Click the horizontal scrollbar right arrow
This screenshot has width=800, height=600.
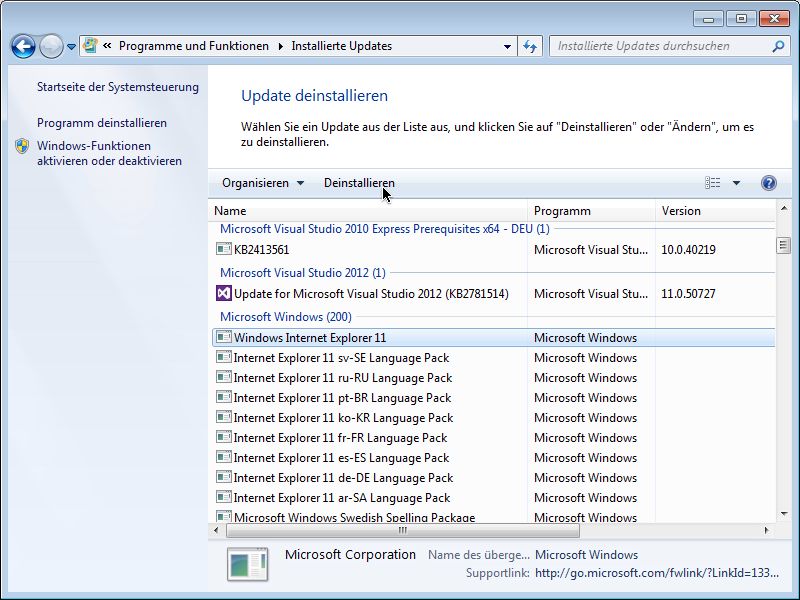pyautogui.click(x=767, y=531)
